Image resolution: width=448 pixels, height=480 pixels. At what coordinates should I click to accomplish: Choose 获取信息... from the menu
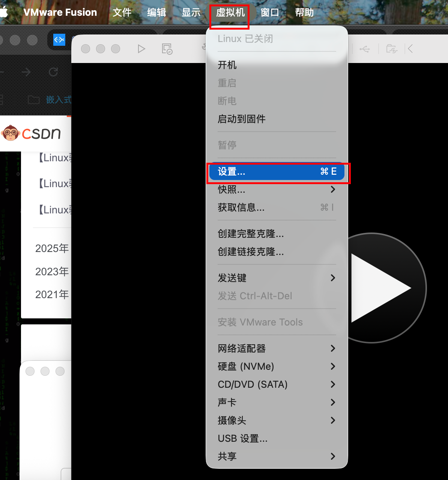pos(277,207)
